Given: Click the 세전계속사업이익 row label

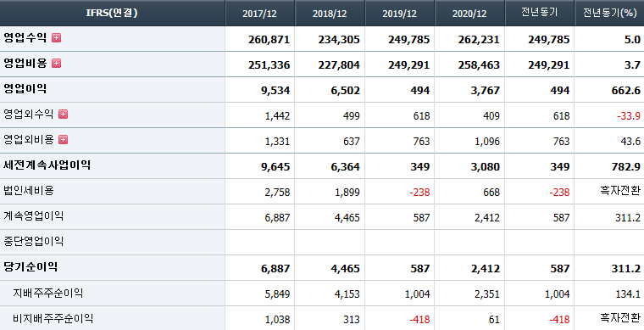Looking at the screenshot, I should pyautogui.click(x=47, y=165).
